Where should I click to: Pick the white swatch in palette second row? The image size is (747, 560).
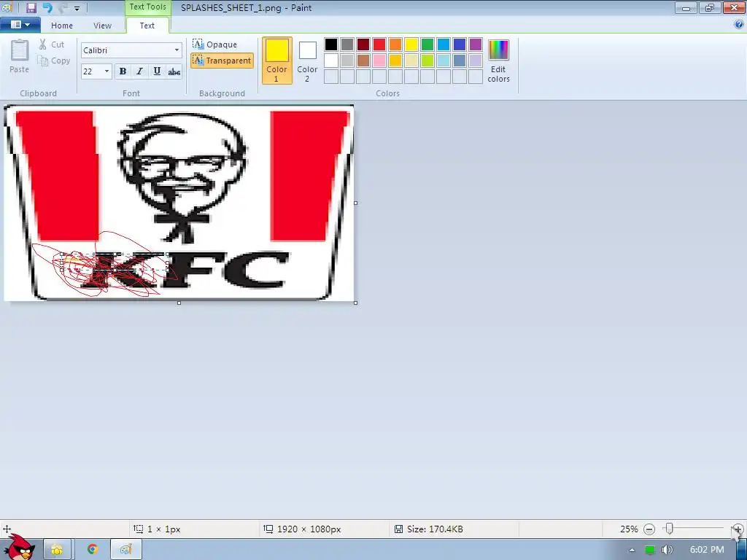click(x=331, y=61)
